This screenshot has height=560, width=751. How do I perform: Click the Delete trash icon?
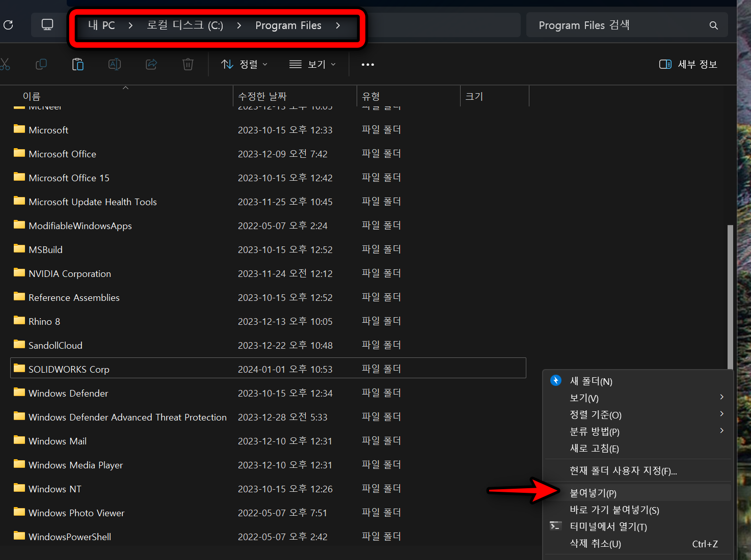tap(188, 64)
